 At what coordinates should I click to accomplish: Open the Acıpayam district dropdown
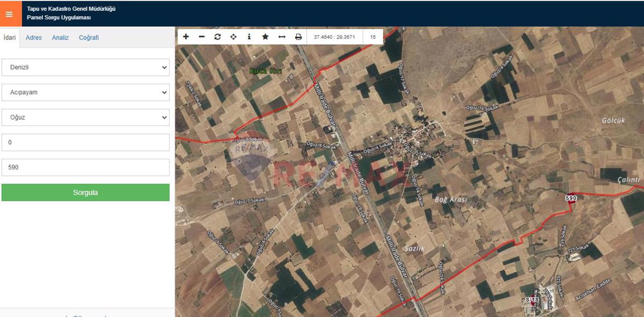85,92
